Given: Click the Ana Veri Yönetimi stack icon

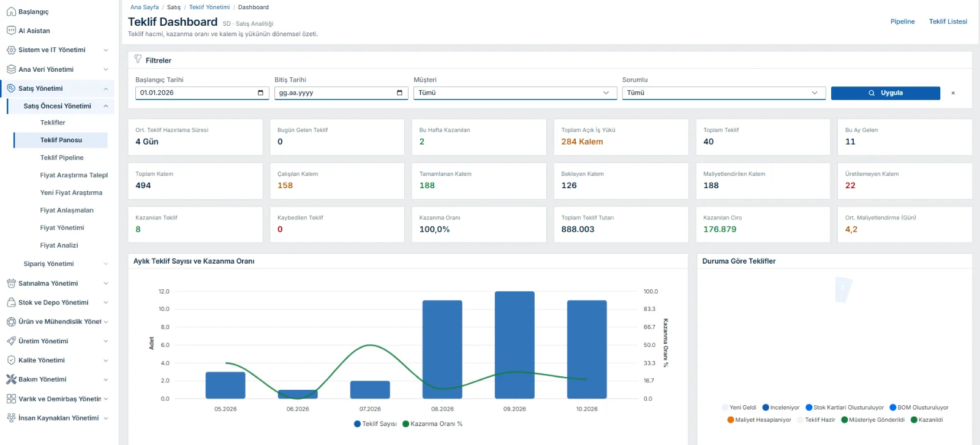Looking at the screenshot, I should tap(11, 69).
